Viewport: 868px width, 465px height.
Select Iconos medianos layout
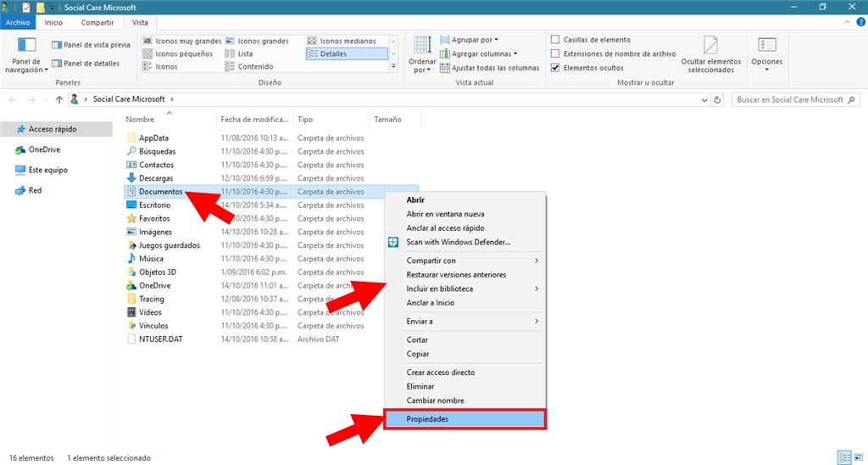[342, 41]
